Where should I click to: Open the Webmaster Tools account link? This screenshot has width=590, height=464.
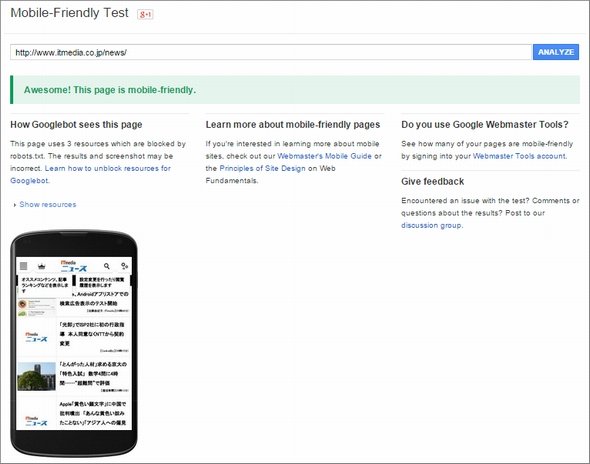pyautogui.click(x=519, y=156)
